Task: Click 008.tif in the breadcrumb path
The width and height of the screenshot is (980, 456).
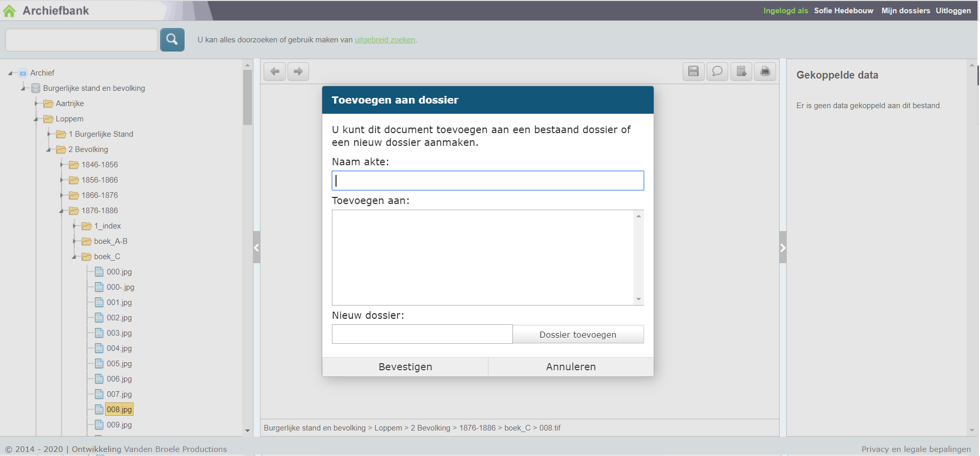Action: click(550, 428)
